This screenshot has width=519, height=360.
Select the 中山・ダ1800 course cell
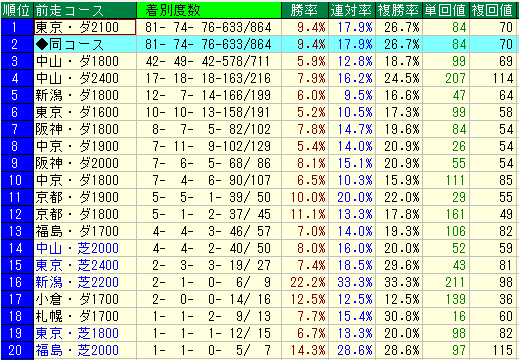(85, 61)
